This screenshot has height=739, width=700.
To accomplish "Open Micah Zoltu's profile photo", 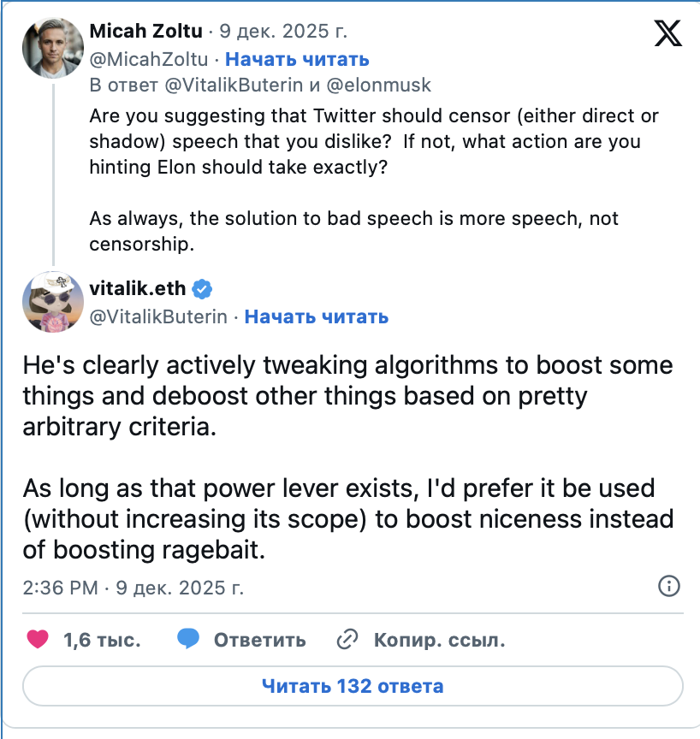I will pyautogui.click(x=52, y=47).
